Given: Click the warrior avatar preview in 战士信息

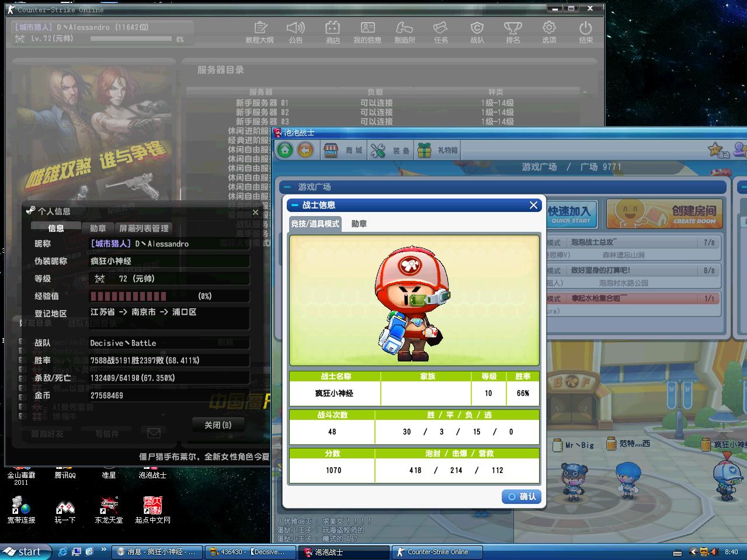Looking at the screenshot, I should [x=414, y=300].
